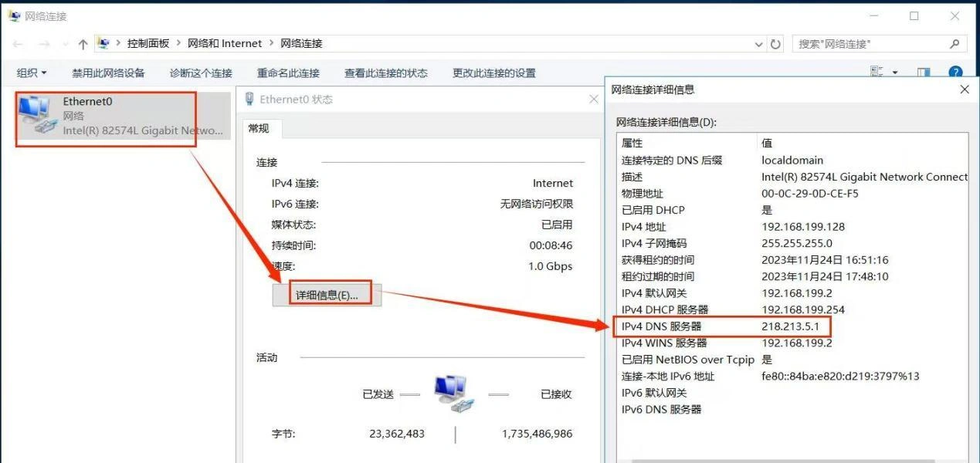
Task: Click the refresh icon beside address bar
Action: (x=775, y=44)
